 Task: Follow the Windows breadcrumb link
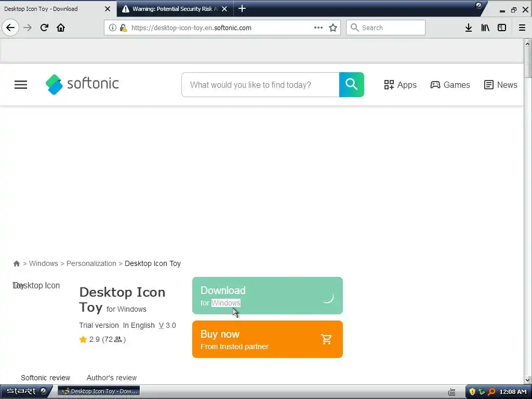[44, 263]
